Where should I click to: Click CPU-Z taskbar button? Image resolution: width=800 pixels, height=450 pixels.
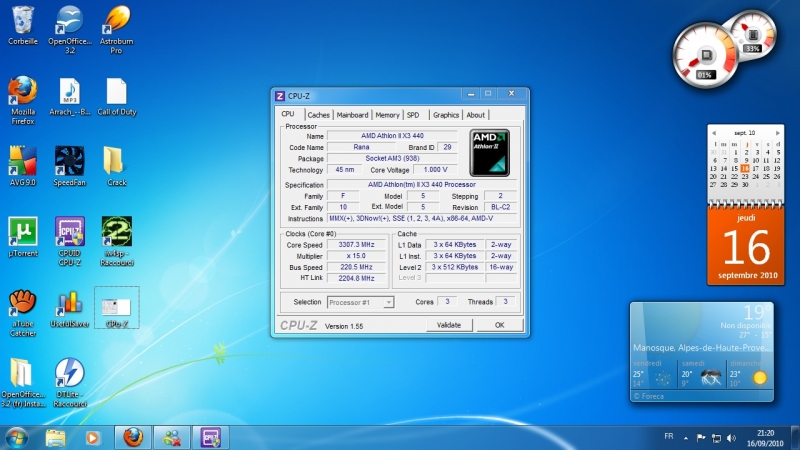point(210,438)
